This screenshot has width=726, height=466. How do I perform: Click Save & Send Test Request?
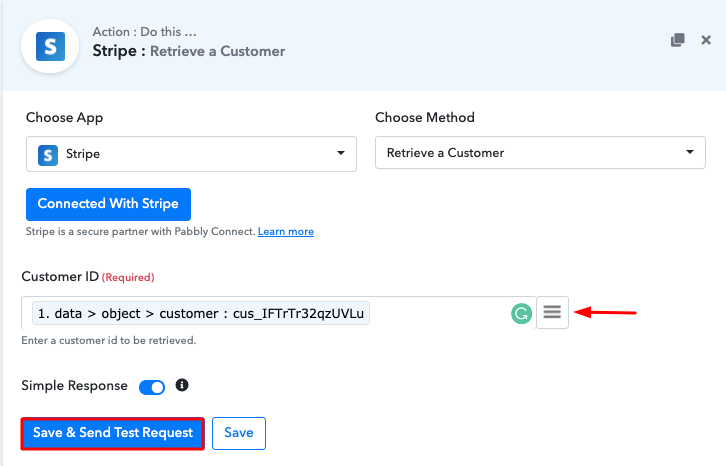(x=113, y=433)
